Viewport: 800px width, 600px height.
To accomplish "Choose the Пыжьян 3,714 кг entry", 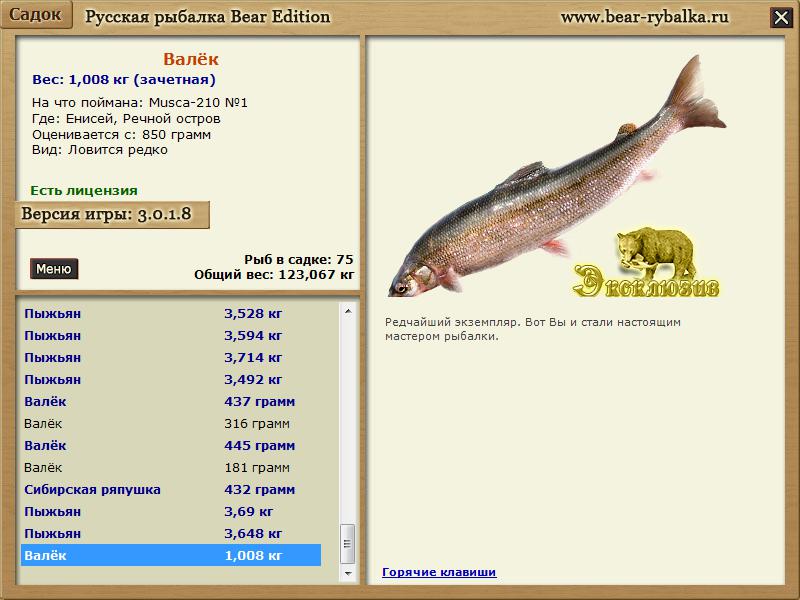I will point(170,357).
